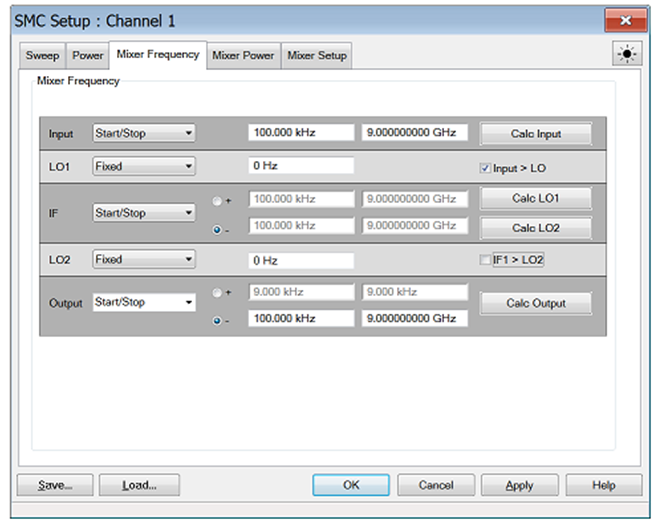The width and height of the screenshot is (658, 526).
Task: Click the Calc LO2 button
Action: (536, 228)
